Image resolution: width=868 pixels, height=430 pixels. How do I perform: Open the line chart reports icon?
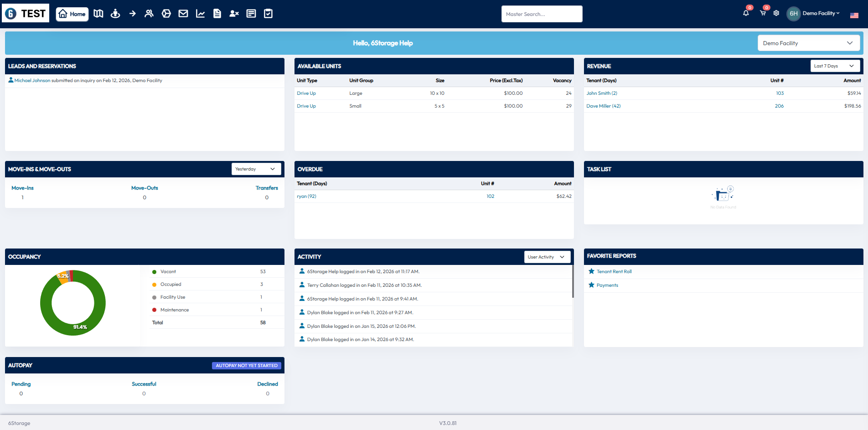200,14
